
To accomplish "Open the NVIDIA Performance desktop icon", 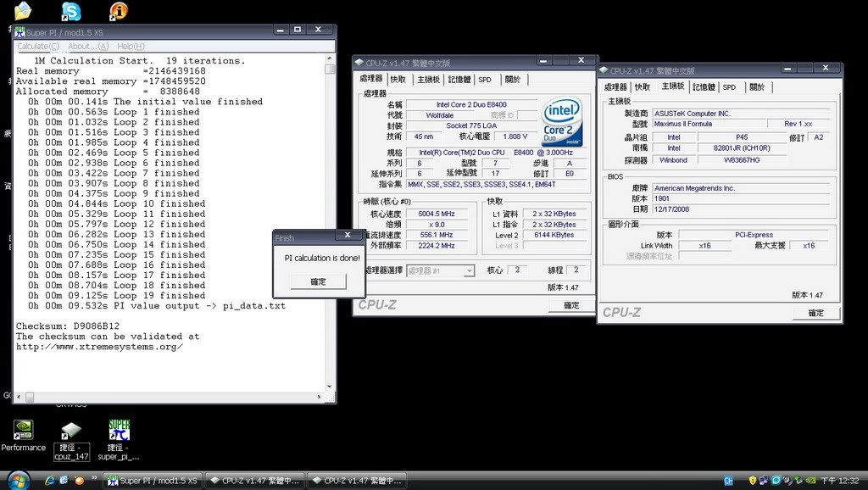I will 23,435.
